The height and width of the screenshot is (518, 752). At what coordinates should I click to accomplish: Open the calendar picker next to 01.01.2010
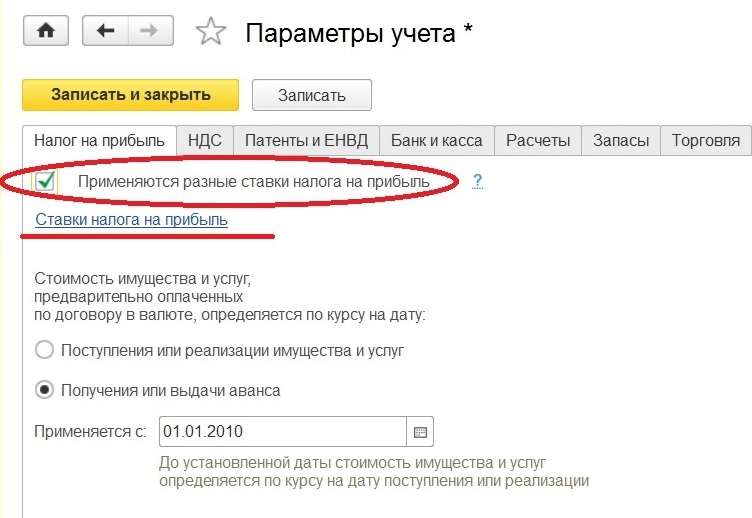point(420,432)
